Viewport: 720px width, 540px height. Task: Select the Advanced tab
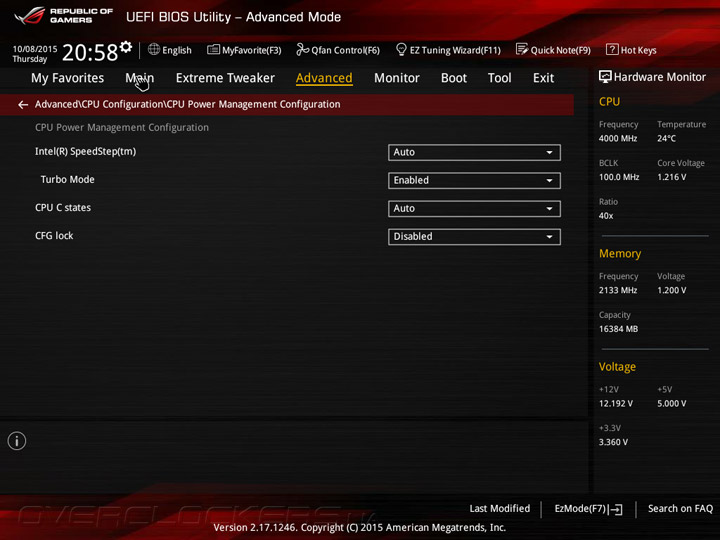coord(324,78)
